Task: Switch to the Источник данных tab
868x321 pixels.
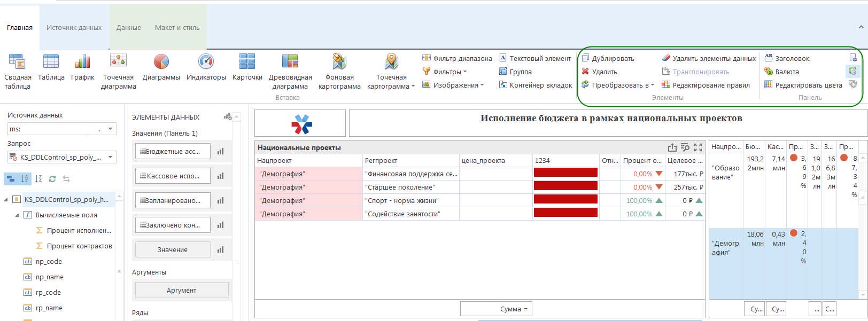Action: [74, 28]
